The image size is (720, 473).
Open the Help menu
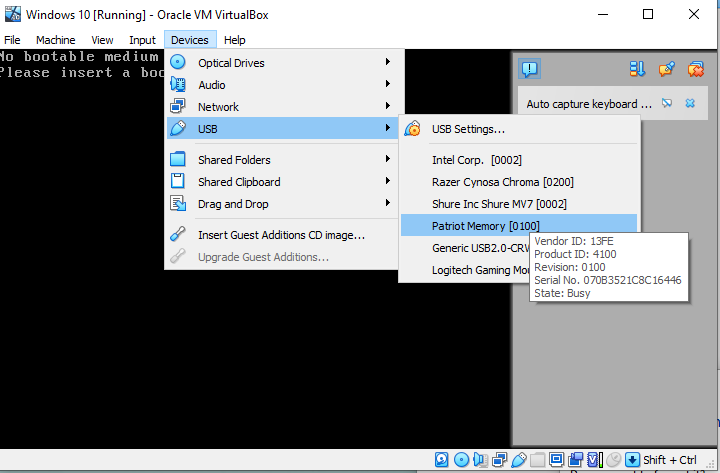235,40
